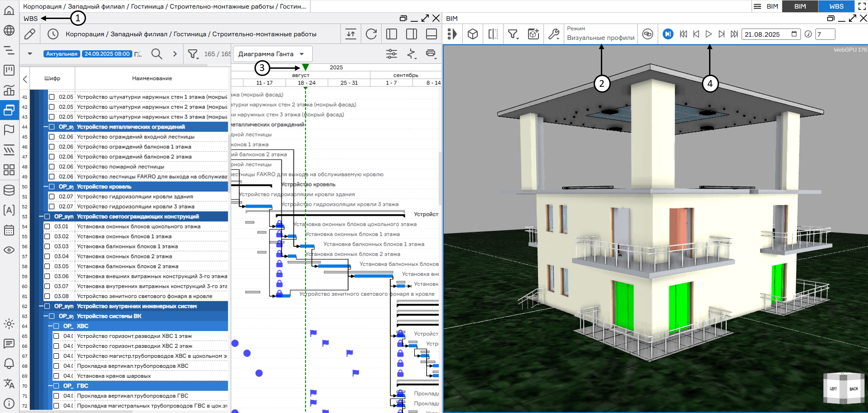Image resolution: width=868 pixels, height=413 pixels.
Task: Click the cube icon in BIM toolbar
Action: (x=473, y=34)
